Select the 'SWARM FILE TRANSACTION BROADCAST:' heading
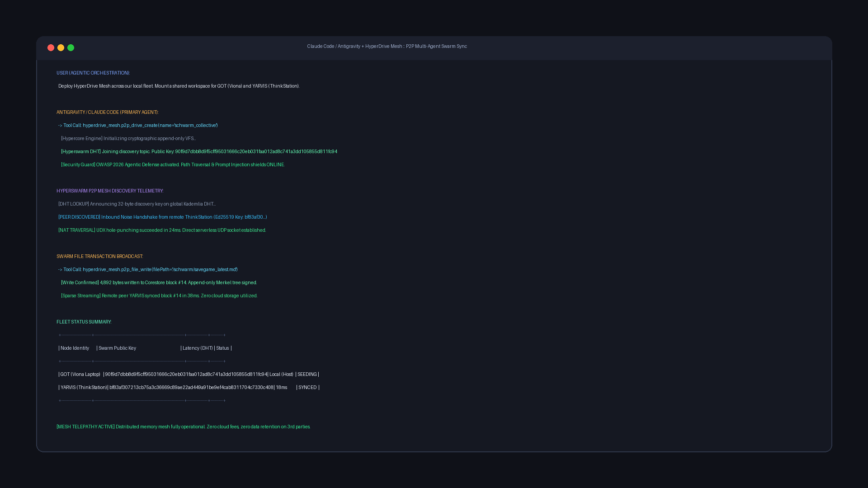The image size is (868, 488). [99, 257]
